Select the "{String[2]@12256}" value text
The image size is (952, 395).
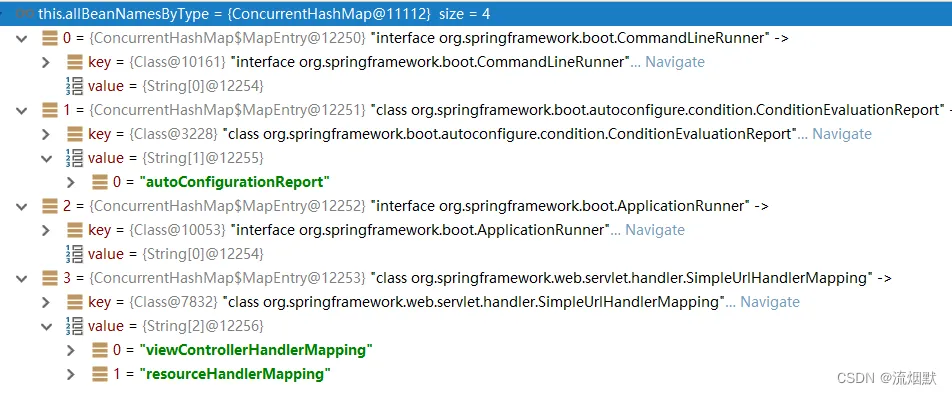pos(203,326)
